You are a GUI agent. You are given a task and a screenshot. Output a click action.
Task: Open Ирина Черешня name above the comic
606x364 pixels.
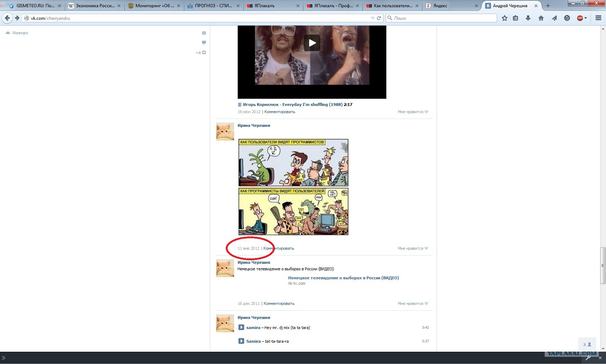254,125
